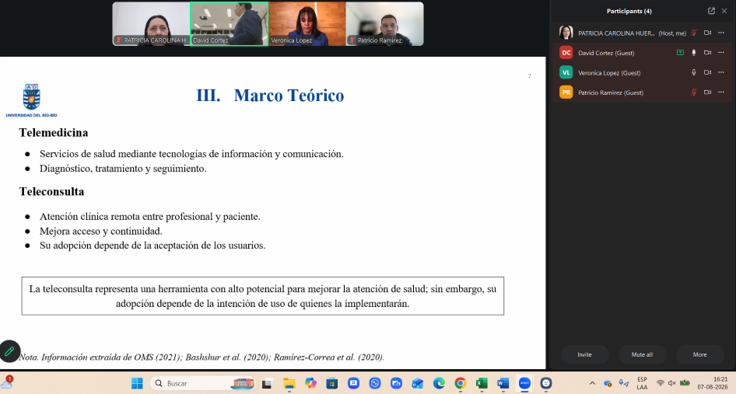Open more options for David Cortez
This screenshot has width=736, height=394.
pyautogui.click(x=721, y=53)
